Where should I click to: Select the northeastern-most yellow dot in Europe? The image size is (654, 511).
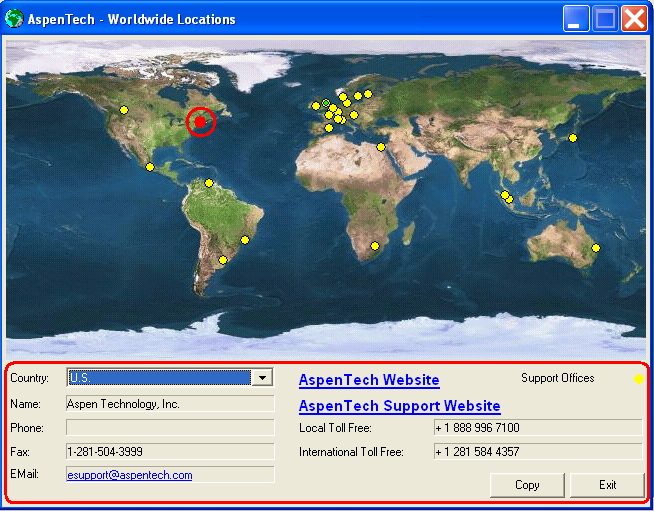click(x=367, y=94)
